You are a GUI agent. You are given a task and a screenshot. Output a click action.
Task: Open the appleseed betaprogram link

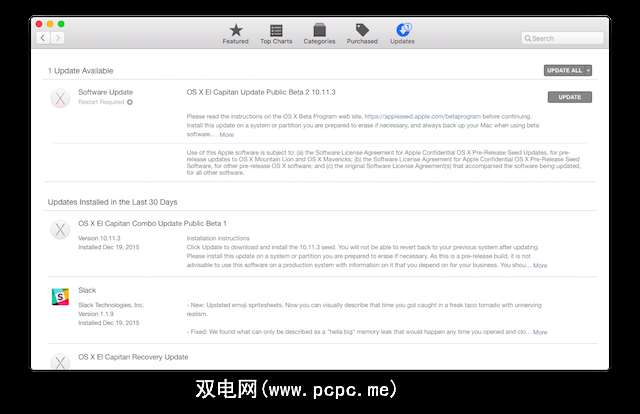click(x=422, y=116)
